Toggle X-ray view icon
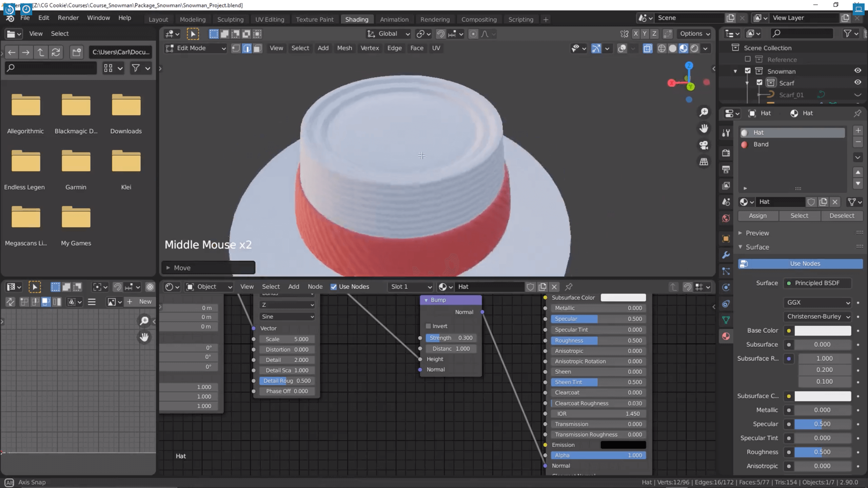 [x=647, y=48]
